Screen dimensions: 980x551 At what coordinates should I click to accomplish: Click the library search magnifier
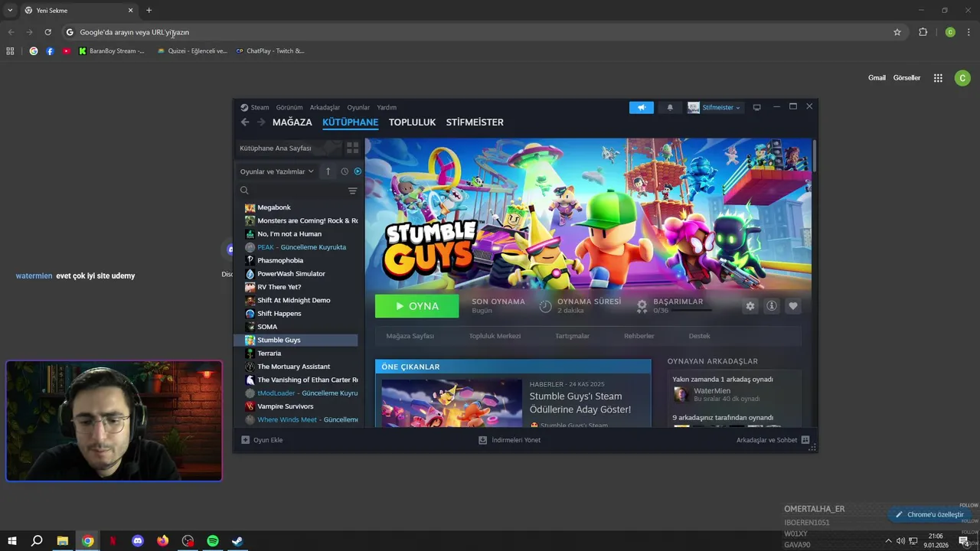tap(244, 191)
